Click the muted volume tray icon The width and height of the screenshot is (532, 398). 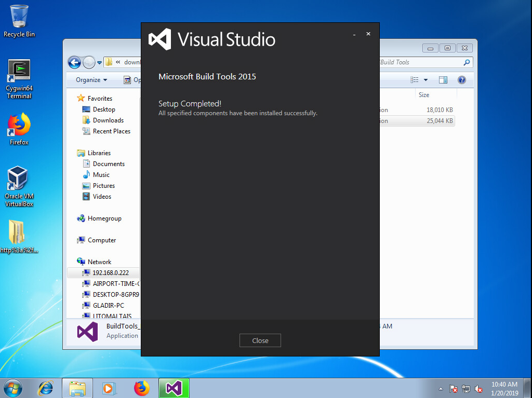point(478,388)
